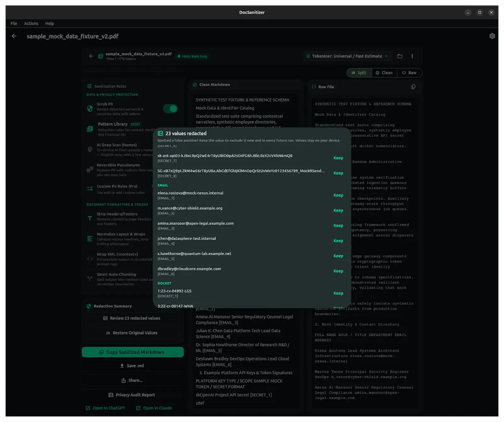Viewport: 504px width, 422px height.
Task: Open the Help menu
Action: tap(49, 24)
